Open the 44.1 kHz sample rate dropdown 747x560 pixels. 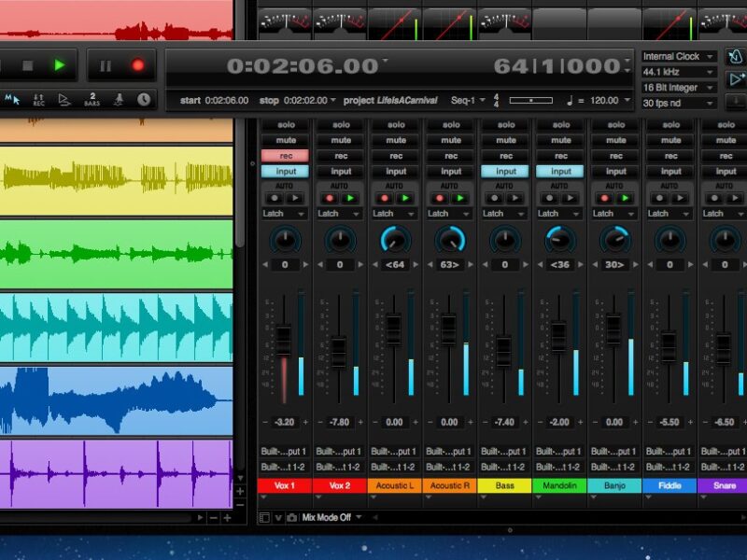680,72
